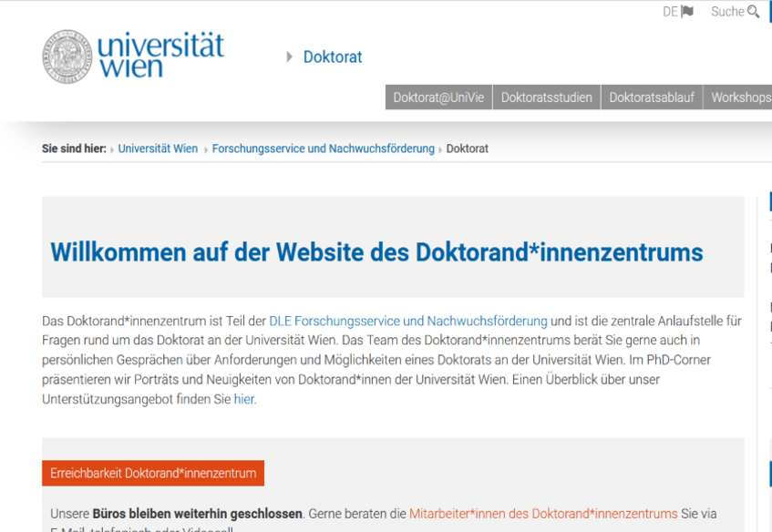Open the Doktoratsstudien menu
This screenshot has height=532, width=772.
[547, 97]
